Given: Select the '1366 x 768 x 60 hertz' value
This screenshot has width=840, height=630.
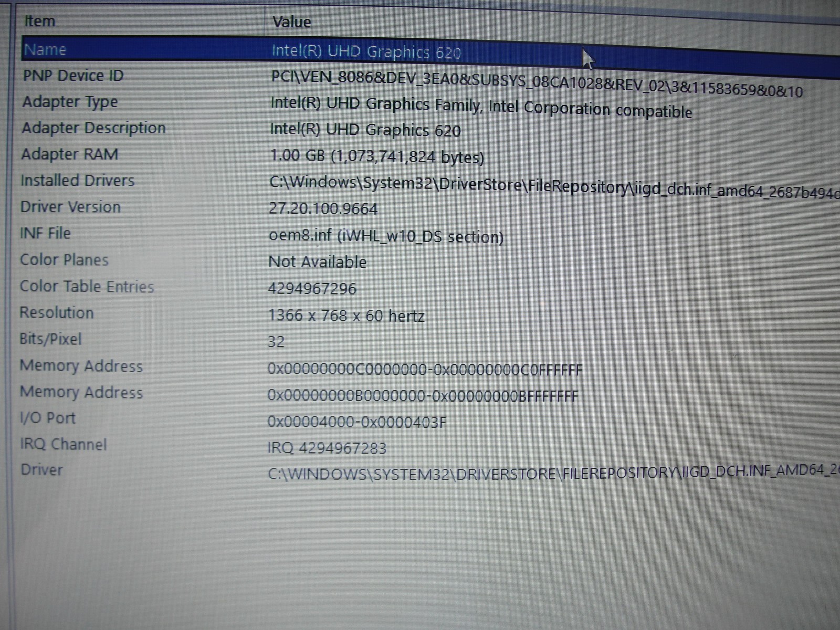Looking at the screenshot, I should point(346,316).
